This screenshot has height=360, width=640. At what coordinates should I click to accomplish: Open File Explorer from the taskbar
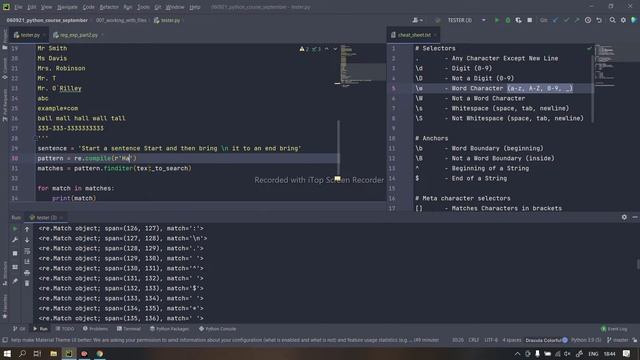(53, 353)
